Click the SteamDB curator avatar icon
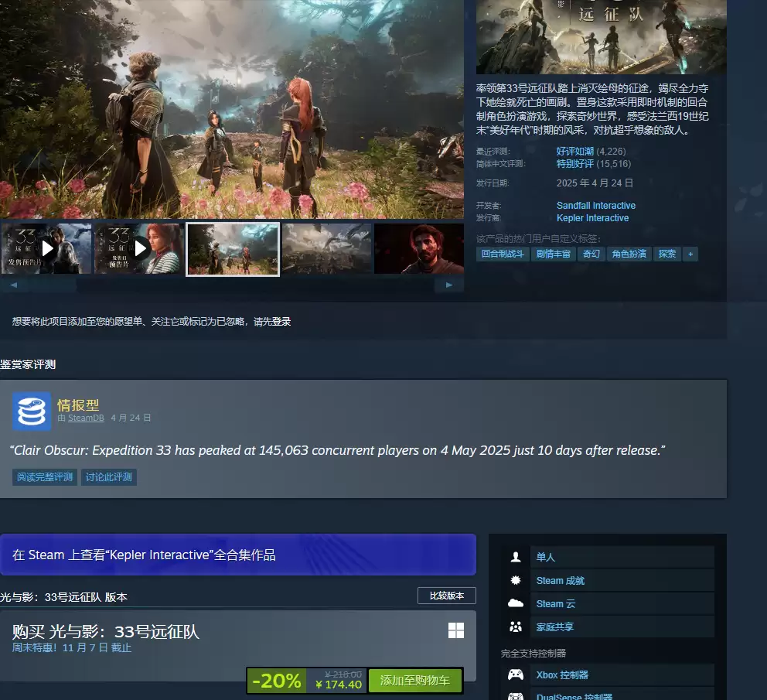 point(32,411)
